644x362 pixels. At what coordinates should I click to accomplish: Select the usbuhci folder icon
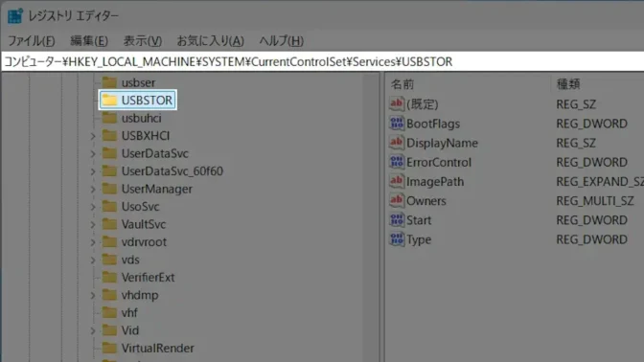point(109,118)
